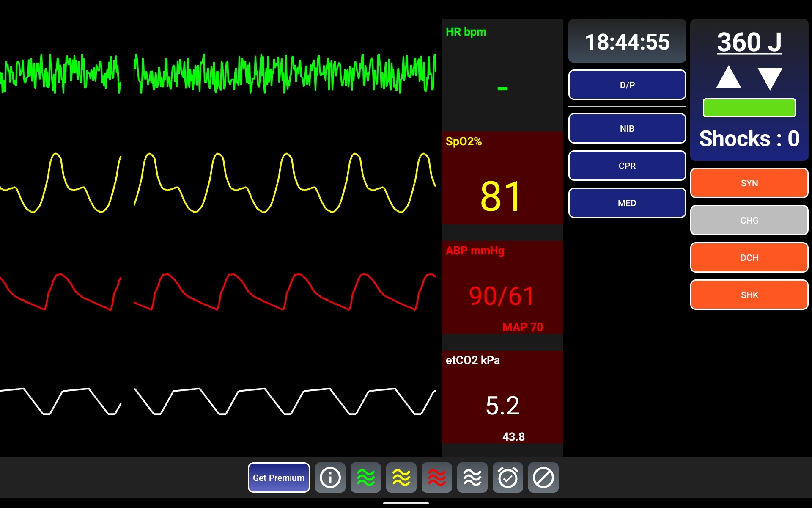Toggle the white etCO2 waveform icon
This screenshot has width=812, height=508.
(x=472, y=478)
